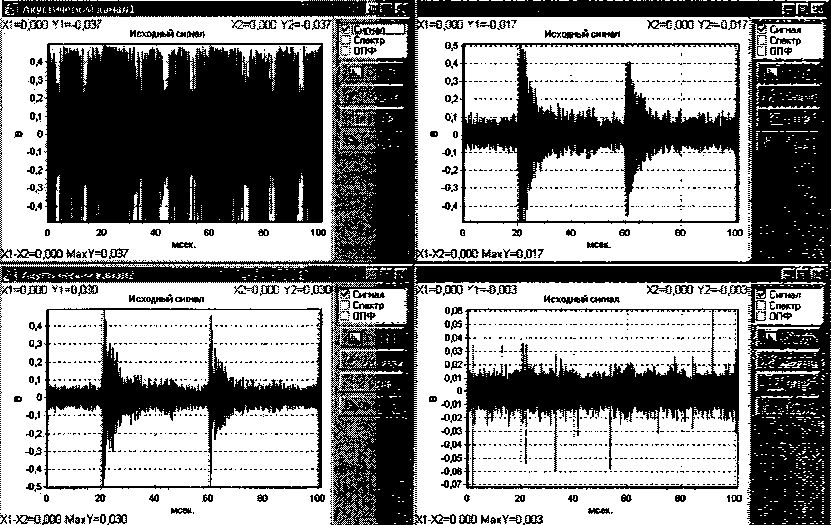Click мсек. axis label in MaxY=0,003 window

point(600,510)
